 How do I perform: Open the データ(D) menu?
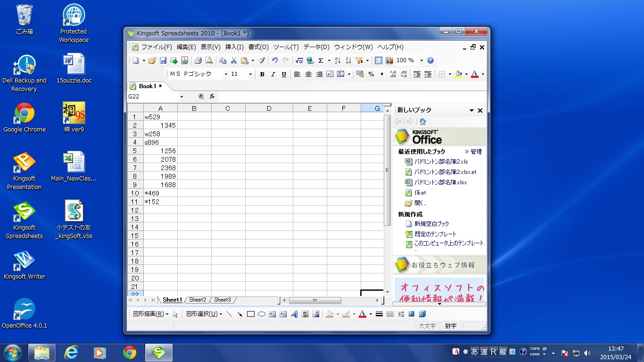[316, 47]
